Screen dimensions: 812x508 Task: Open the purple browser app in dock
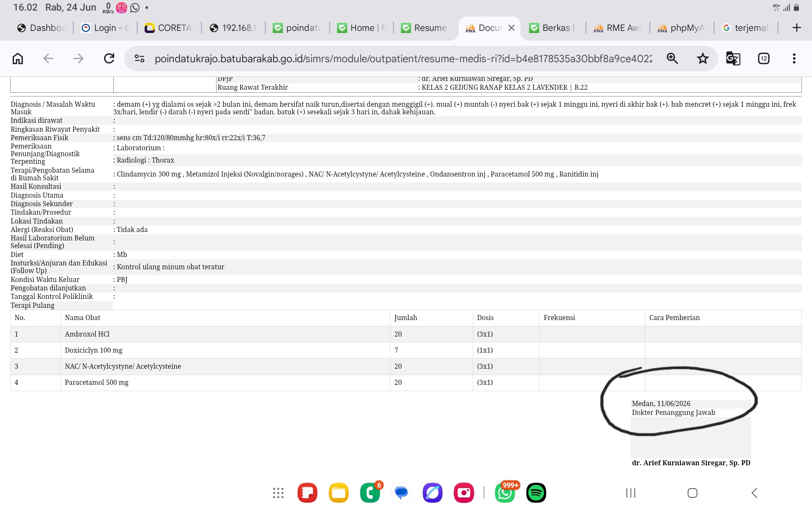pyautogui.click(x=433, y=493)
